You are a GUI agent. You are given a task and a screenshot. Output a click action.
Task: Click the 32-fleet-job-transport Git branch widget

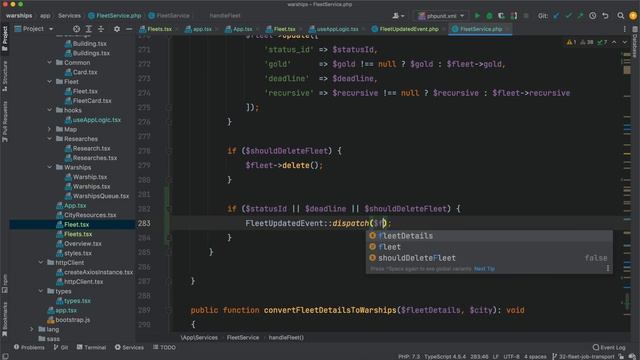[583, 357]
